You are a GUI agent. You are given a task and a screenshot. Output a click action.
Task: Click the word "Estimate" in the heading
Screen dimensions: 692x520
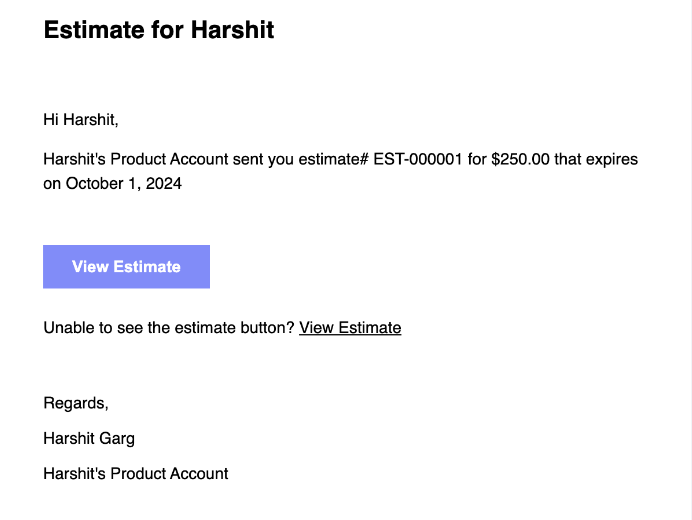pyautogui.click(x=93, y=30)
